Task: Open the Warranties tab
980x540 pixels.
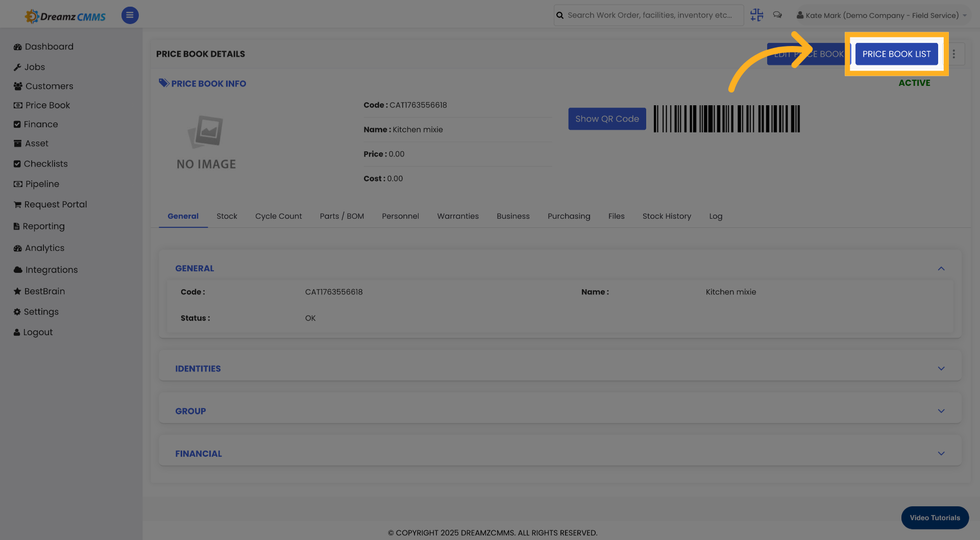Action: click(458, 216)
